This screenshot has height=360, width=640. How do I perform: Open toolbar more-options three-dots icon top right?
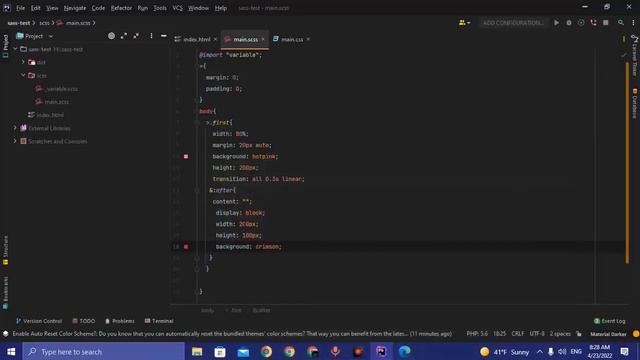pyautogui.click(x=633, y=23)
